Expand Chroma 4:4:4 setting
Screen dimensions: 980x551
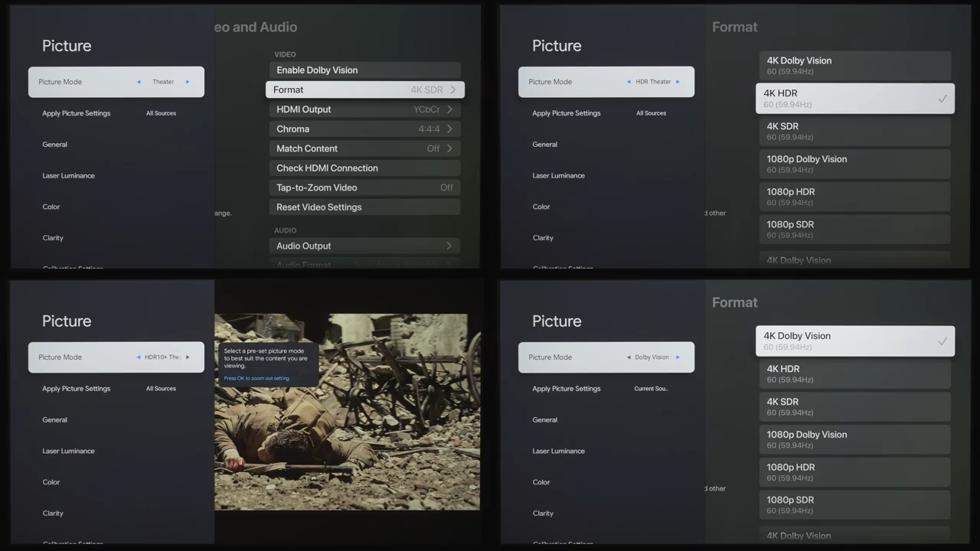click(x=364, y=129)
